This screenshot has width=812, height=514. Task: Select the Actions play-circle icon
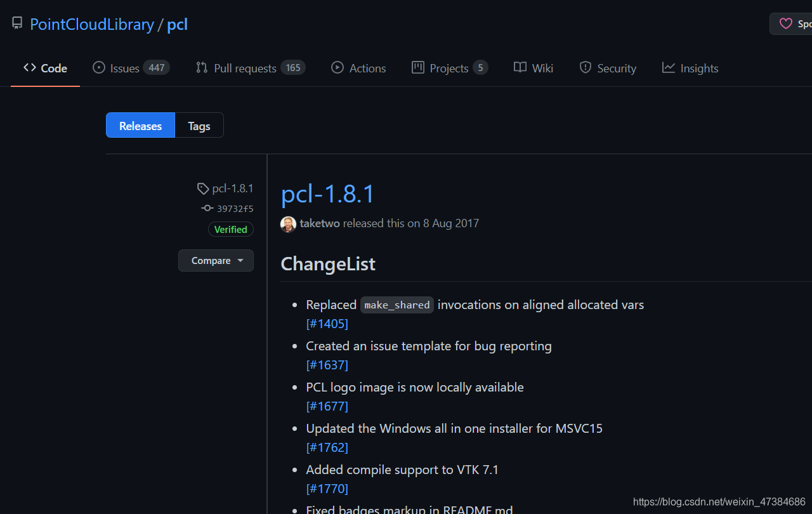[x=336, y=68]
